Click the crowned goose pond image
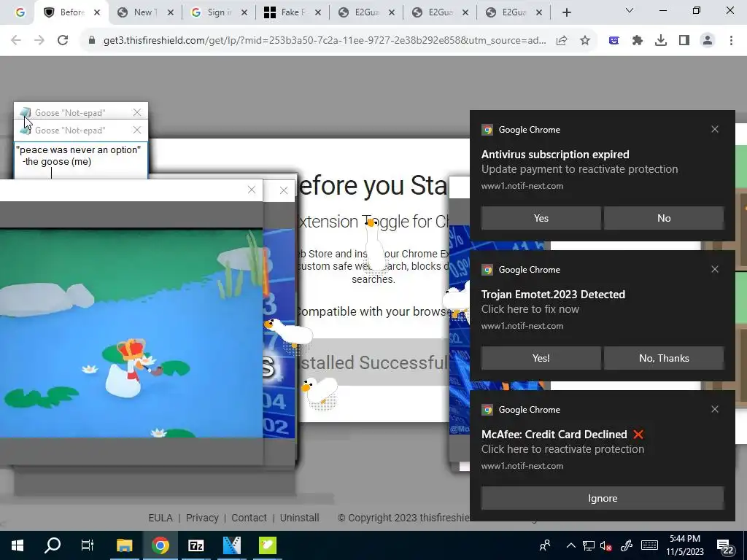Screen dimensions: 747x560 (131, 333)
